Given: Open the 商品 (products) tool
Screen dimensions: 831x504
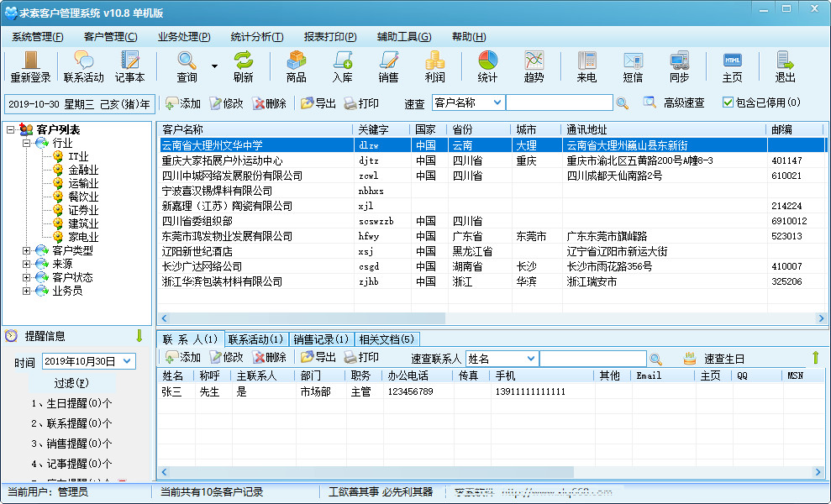Looking at the screenshot, I should pos(298,67).
